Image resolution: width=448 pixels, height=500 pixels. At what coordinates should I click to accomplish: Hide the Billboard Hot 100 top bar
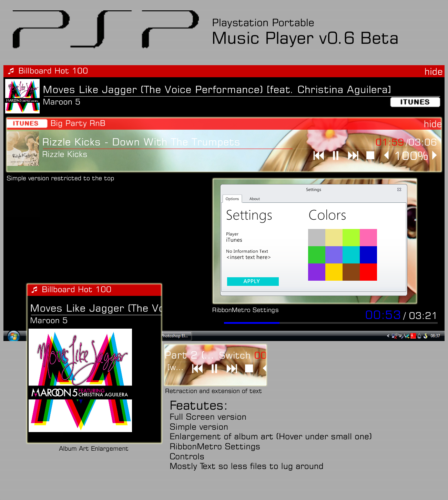pos(433,72)
